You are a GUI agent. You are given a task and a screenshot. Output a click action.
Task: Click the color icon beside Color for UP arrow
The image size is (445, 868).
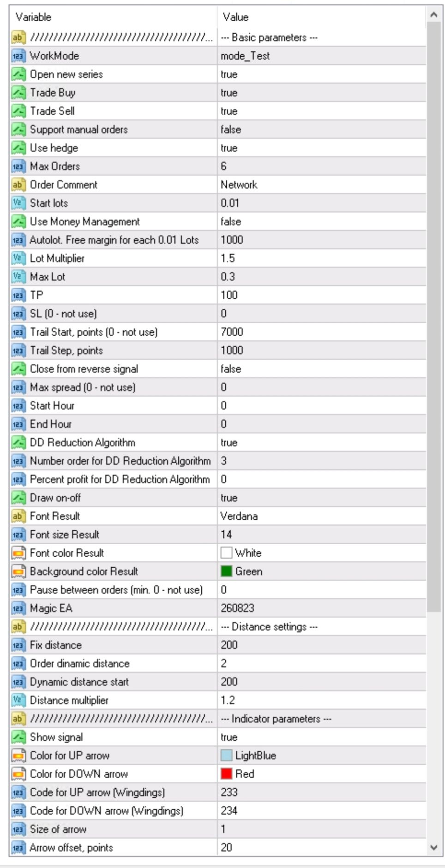(18, 755)
